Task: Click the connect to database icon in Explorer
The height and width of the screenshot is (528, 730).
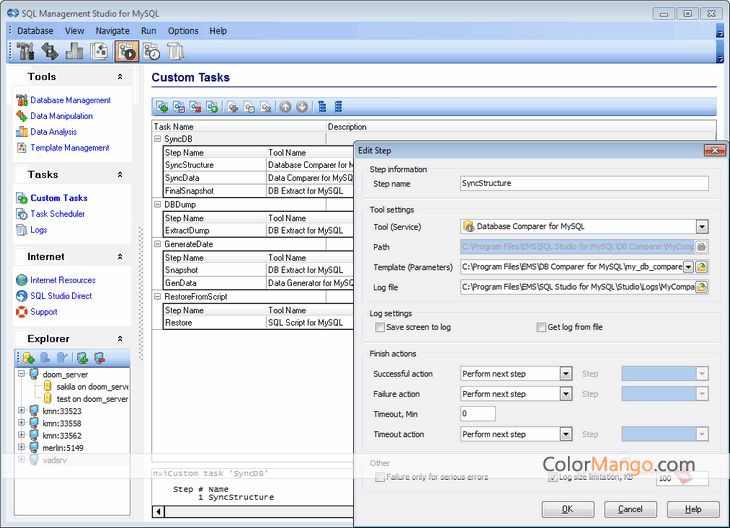Action: point(45,358)
